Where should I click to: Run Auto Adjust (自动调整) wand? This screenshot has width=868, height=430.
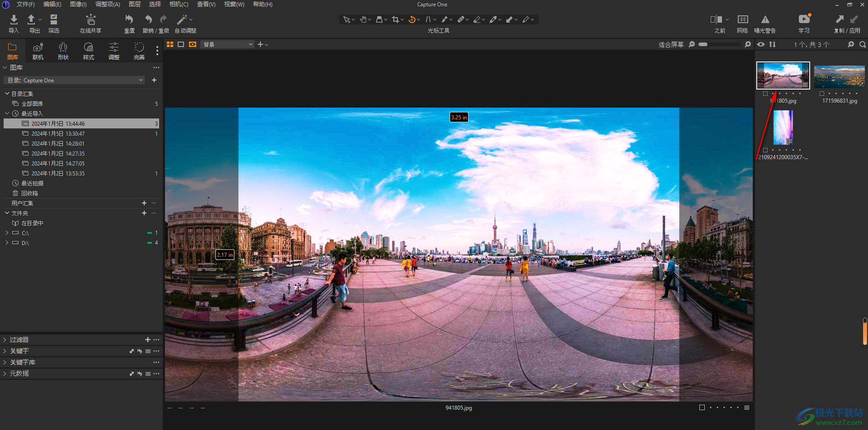(182, 20)
